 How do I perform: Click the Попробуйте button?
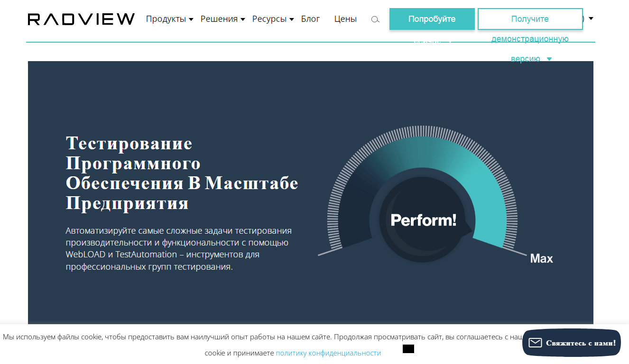coord(432,19)
